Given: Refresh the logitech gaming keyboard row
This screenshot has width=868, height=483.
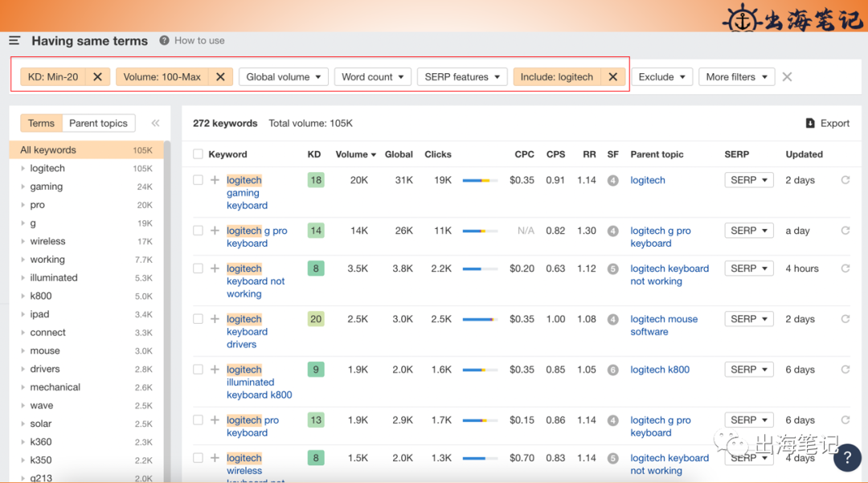Looking at the screenshot, I should click(x=845, y=180).
